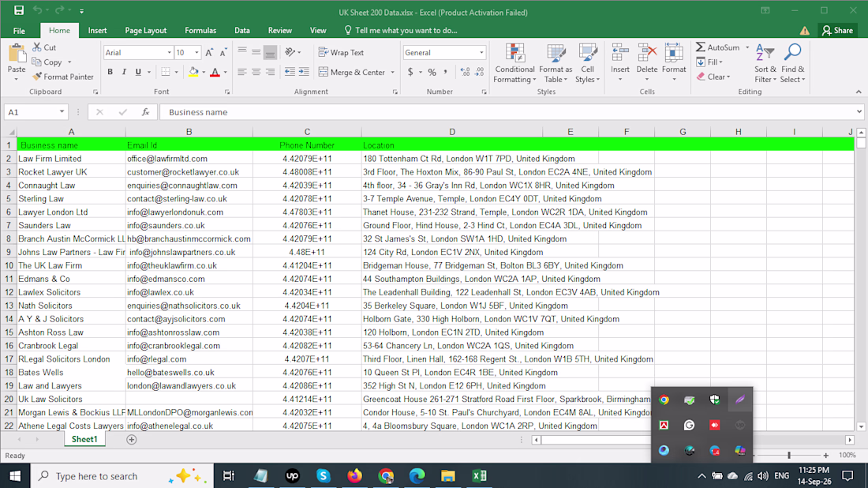Select the Sheet1 tab
Viewport: 868px width, 488px height.
(84, 439)
